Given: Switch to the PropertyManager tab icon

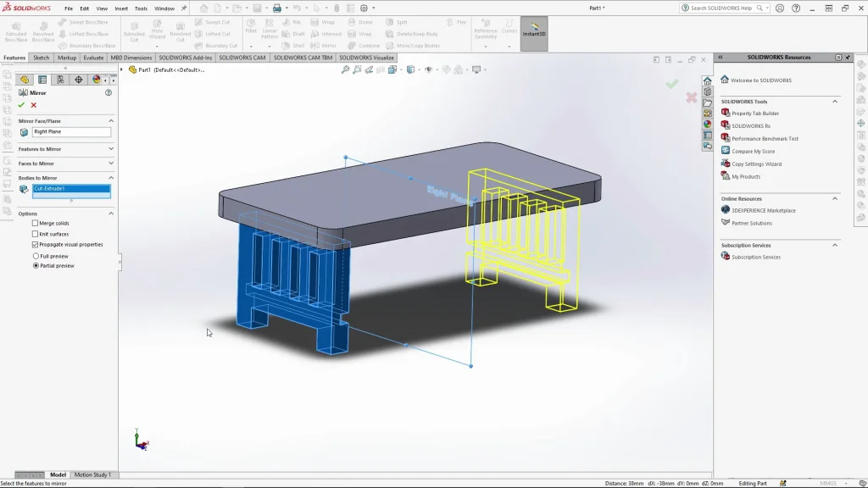Looking at the screenshot, I should click(42, 80).
